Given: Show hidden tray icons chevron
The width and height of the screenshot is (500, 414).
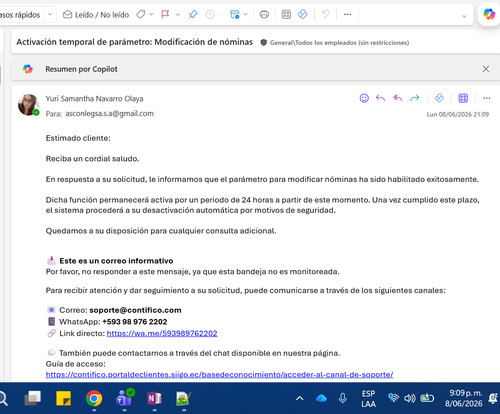Looking at the screenshot, I should tap(300, 398).
